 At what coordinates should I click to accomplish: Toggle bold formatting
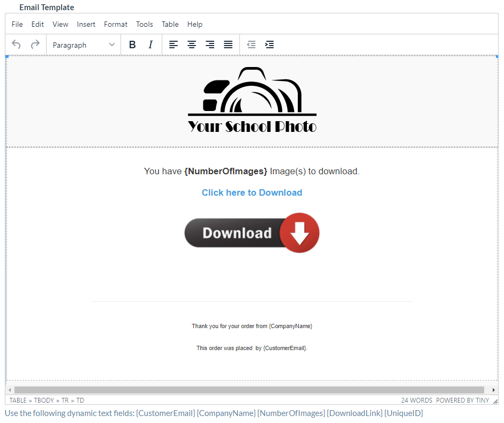(x=132, y=45)
